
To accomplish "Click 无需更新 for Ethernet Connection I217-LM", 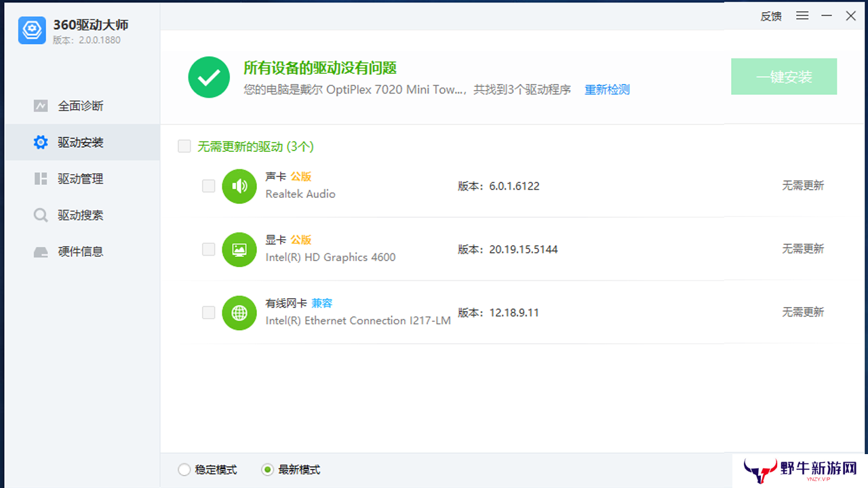I will pyautogui.click(x=803, y=312).
